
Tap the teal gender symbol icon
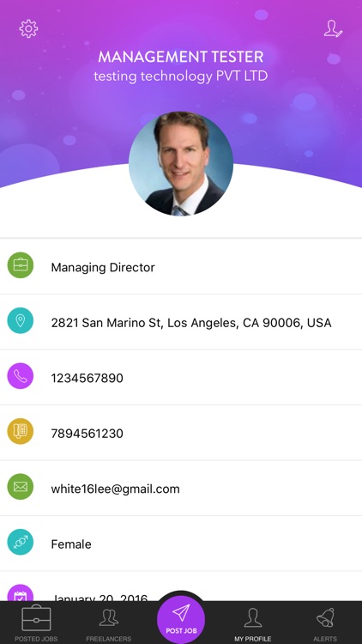(20, 542)
